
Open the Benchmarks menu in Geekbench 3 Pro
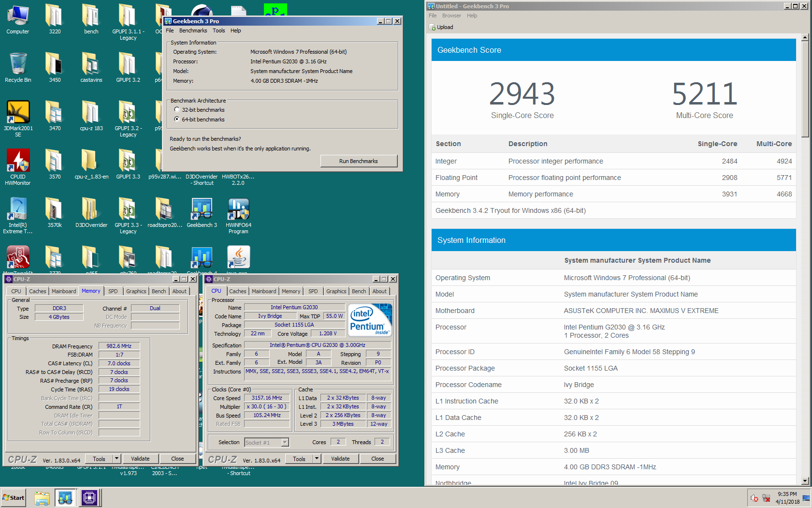coord(193,30)
